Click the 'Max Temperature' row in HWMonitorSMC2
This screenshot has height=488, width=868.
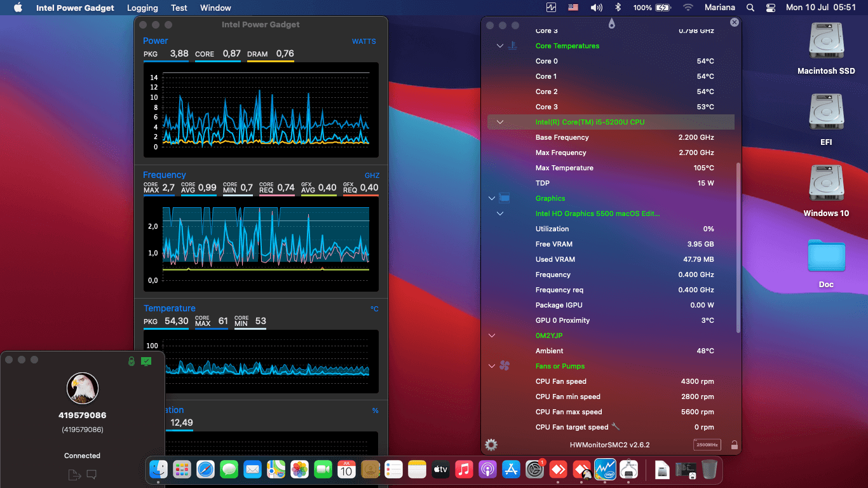pyautogui.click(x=611, y=168)
